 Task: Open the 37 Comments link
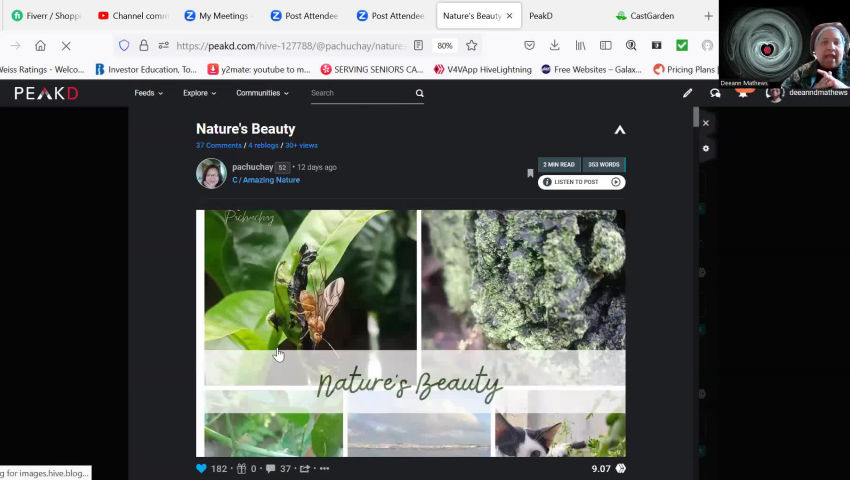(218, 145)
